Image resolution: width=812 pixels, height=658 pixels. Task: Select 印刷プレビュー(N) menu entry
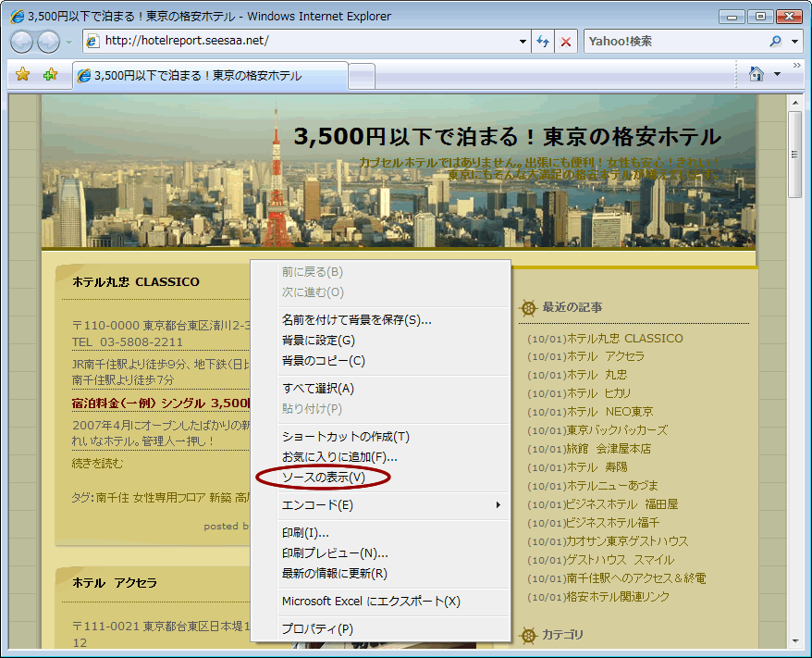tap(335, 553)
